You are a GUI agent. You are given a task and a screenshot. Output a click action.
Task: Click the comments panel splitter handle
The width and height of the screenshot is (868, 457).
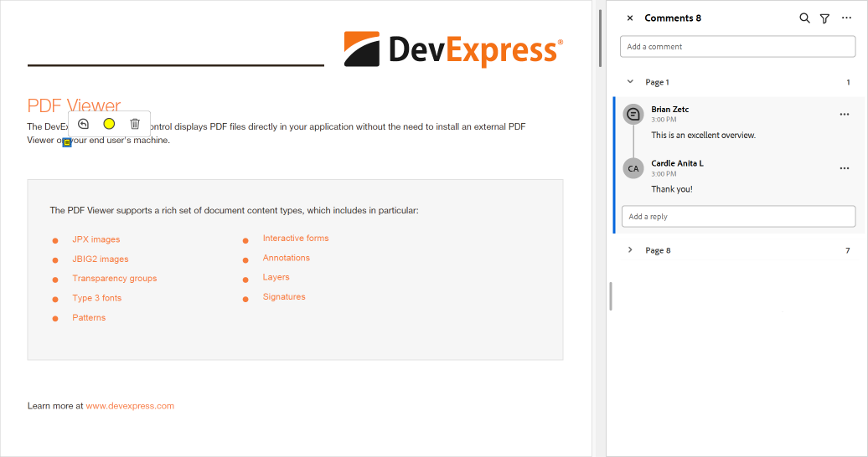tap(611, 296)
